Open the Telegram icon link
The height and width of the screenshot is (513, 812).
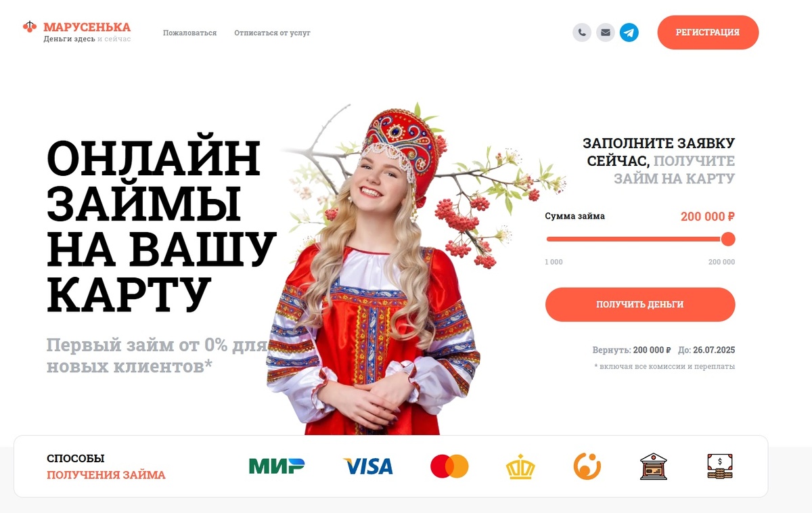(x=629, y=32)
